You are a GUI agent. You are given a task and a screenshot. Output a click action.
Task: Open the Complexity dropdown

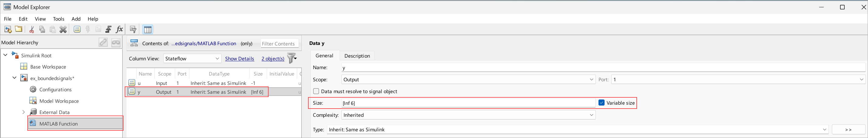(x=468, y=115)
